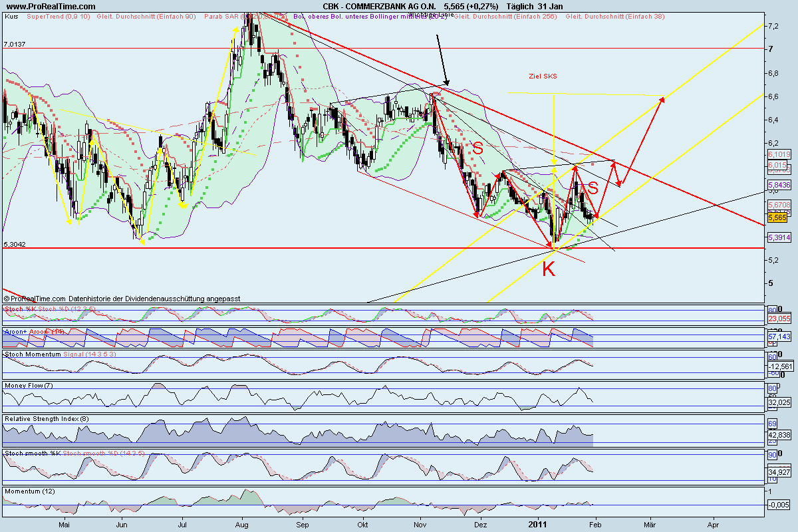Click the 'Täglich 31 Jan' timeframe label

point(536,6)
